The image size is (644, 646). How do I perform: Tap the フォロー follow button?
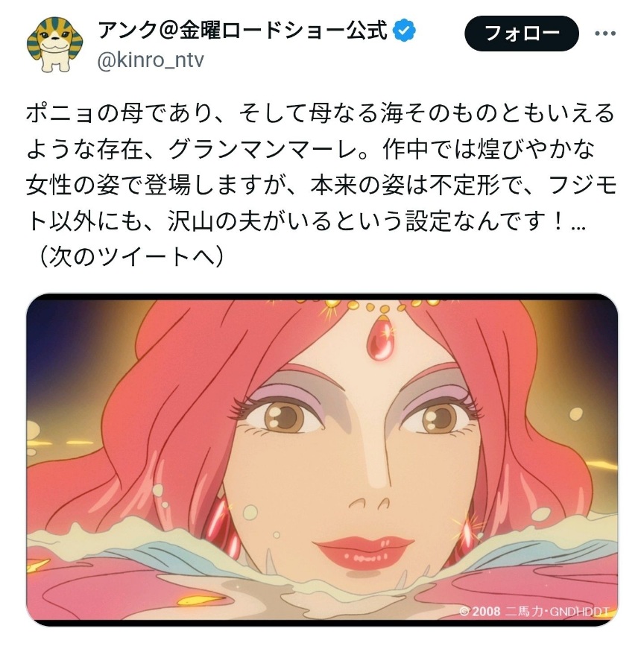pyautogui.click(x=522, y=34)
